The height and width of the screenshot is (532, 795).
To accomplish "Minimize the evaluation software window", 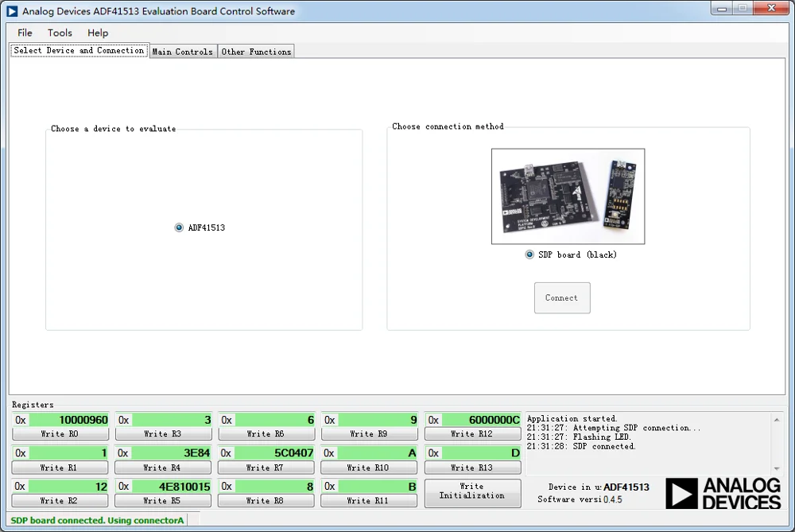I will click(722, 9).
